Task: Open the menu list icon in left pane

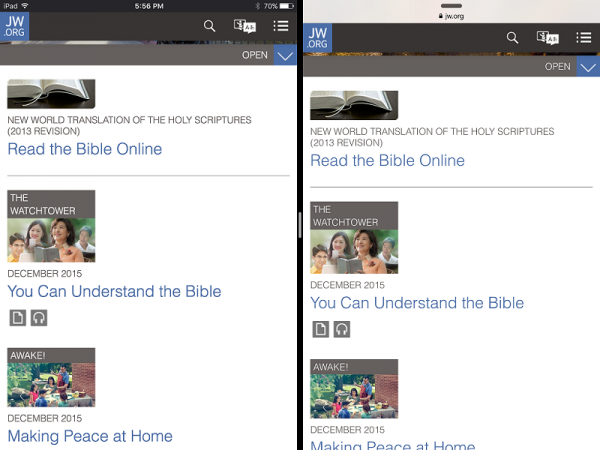Action: 281,26
